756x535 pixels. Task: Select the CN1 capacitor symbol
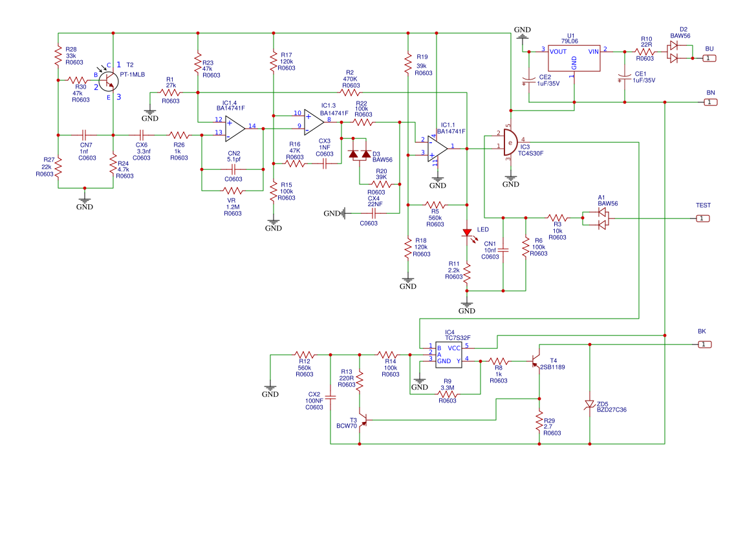[x=503, y=251]
